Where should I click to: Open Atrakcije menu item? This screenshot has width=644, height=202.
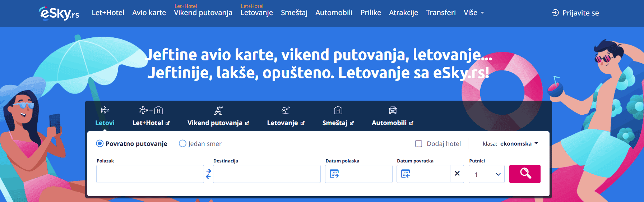[403, 13]
